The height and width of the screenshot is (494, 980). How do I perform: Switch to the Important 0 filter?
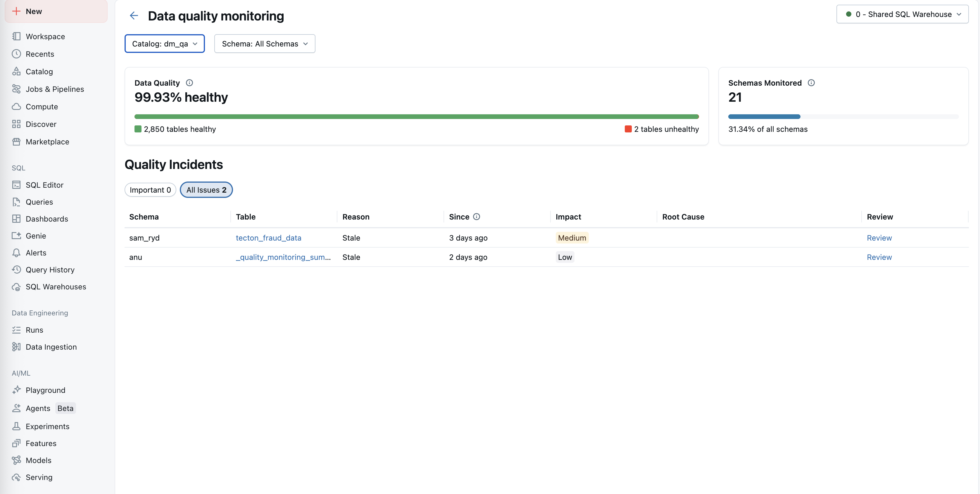[x=150, y=190]
